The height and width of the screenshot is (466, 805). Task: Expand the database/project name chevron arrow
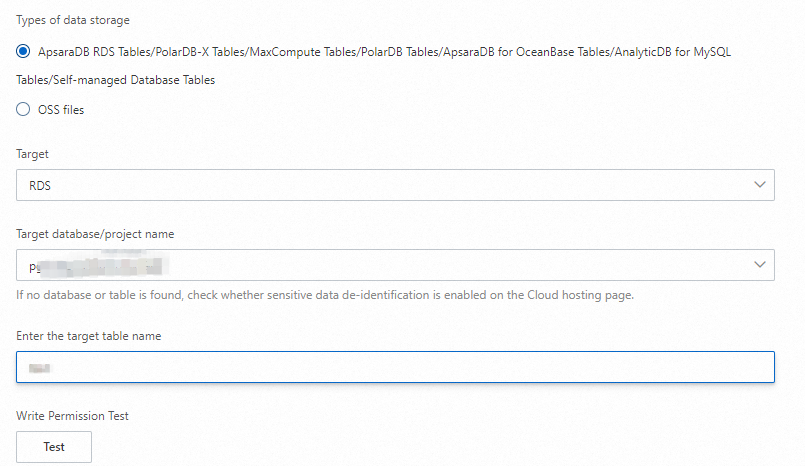760,265
